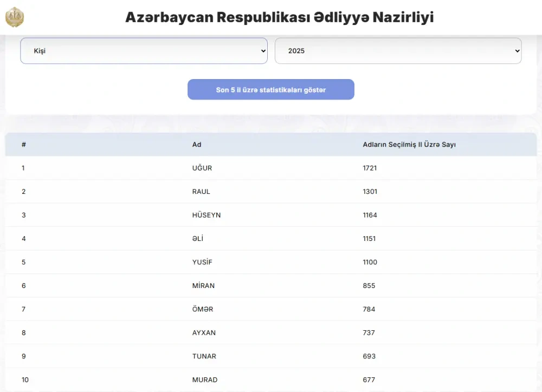Image resolution: width=542 pixels, height=392 pixels.
Task: Click the ÖMƏR name cell
Action: [203, 309]
